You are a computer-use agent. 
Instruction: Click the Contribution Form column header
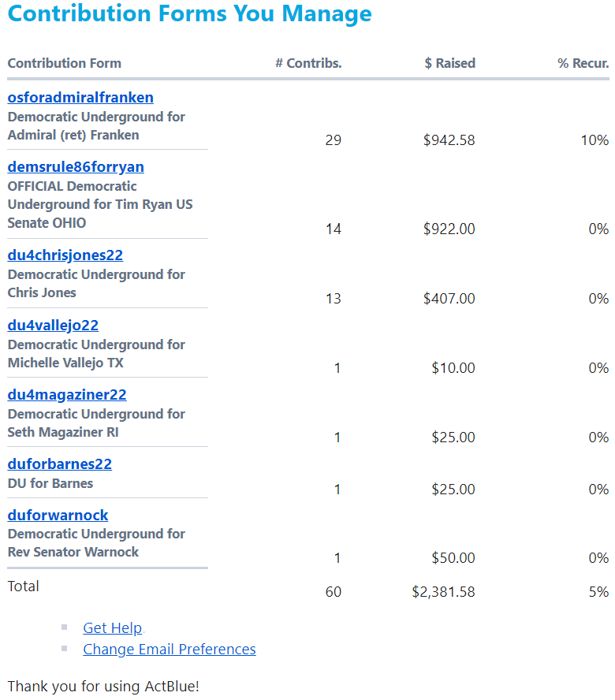coord(65,63)
